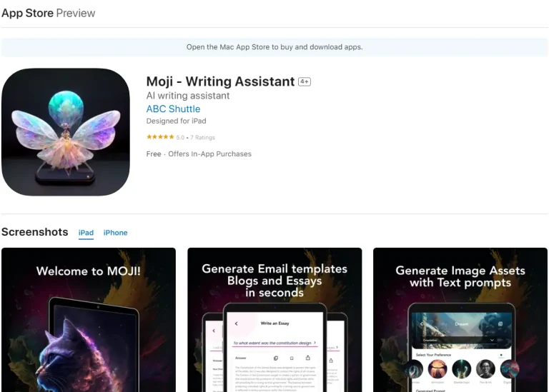Open the Generate Image Assets screenshot

coord(460,320)
